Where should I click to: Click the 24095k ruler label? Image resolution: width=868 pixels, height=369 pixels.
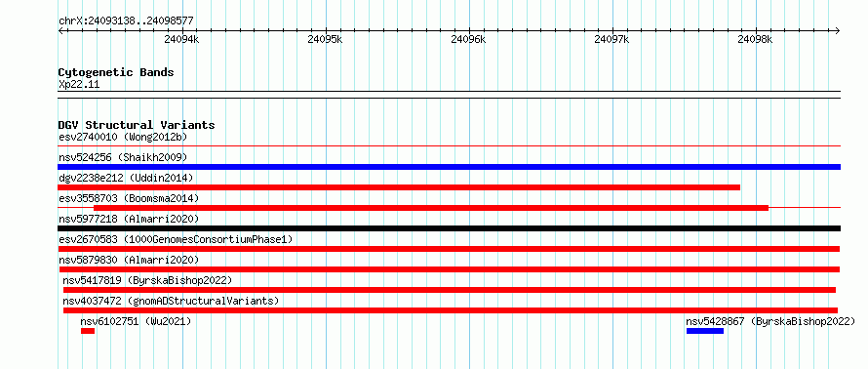(326, 39)
